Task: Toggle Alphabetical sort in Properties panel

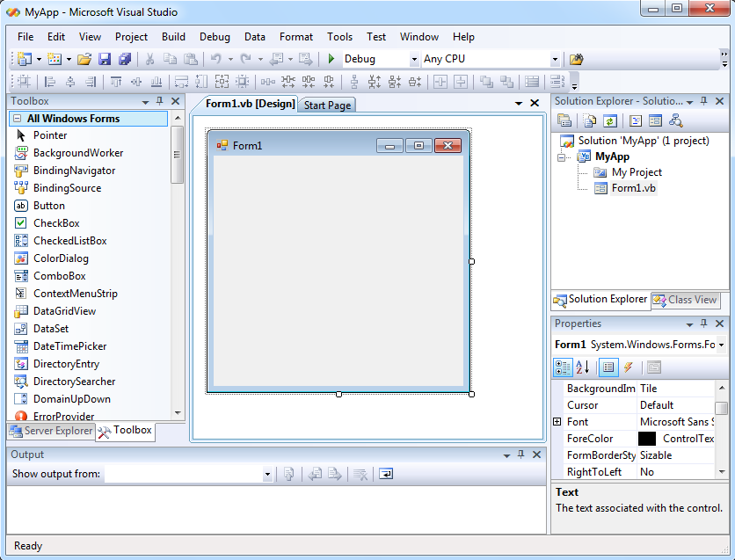Action: (x=582, y=367)
